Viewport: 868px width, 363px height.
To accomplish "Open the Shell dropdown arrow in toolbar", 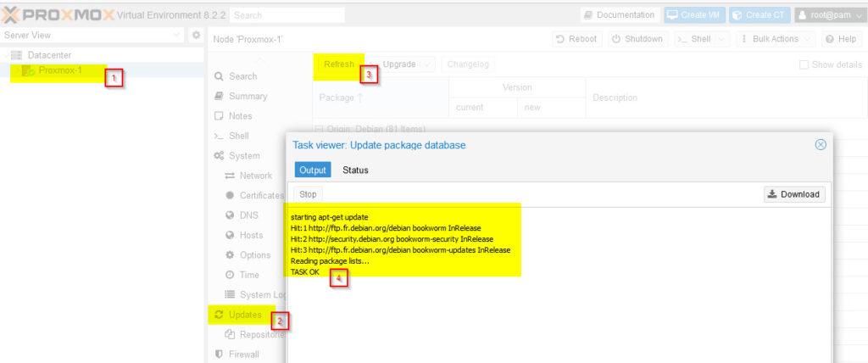I will coord(721,39).
